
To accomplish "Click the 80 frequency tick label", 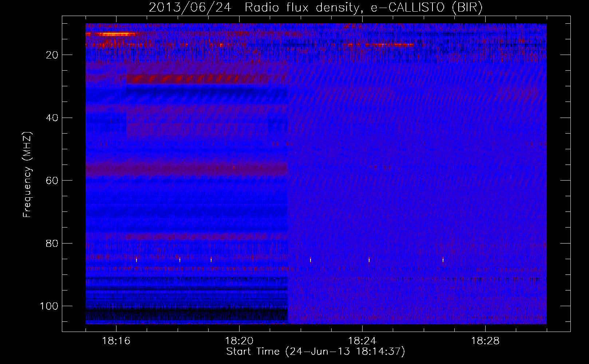I will 52,243.
